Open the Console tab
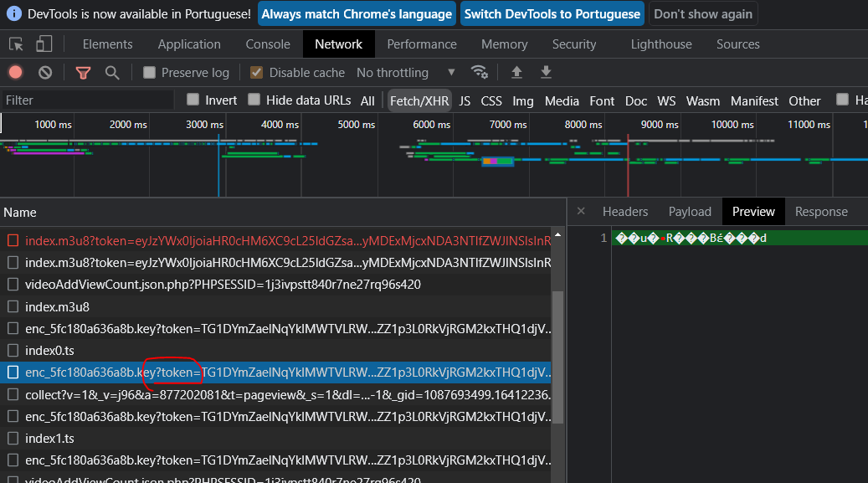This screenshot has width=868, height=483. tap(268, 44)
